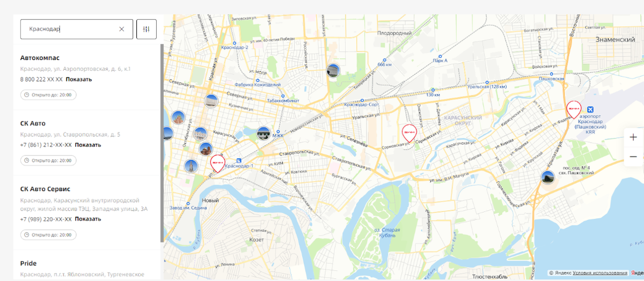The image size is (644, 281).
Task: Zoom out the map with minus button
Action: [x=633, y=156]
